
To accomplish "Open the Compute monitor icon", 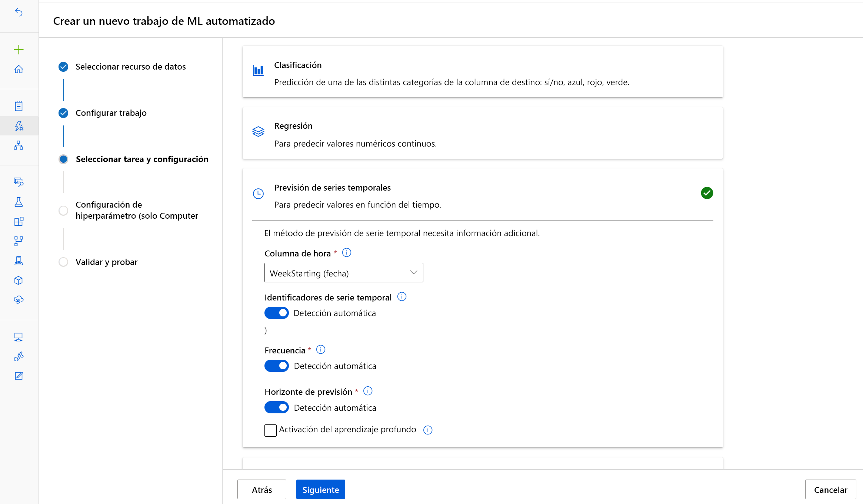I will (x=19, y=337).
